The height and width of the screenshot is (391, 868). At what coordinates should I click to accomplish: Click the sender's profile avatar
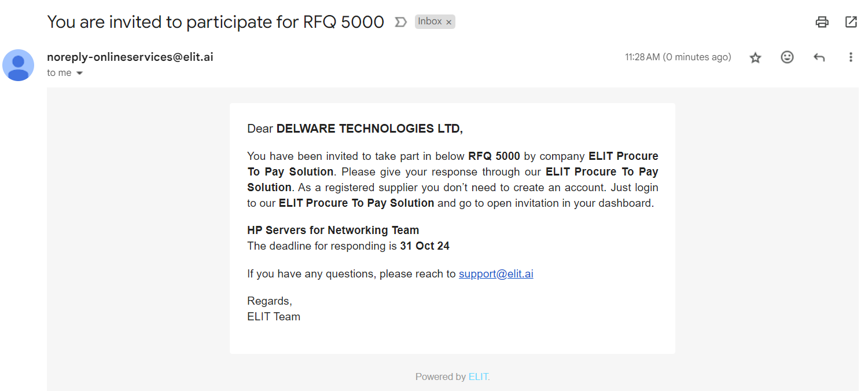19,65
